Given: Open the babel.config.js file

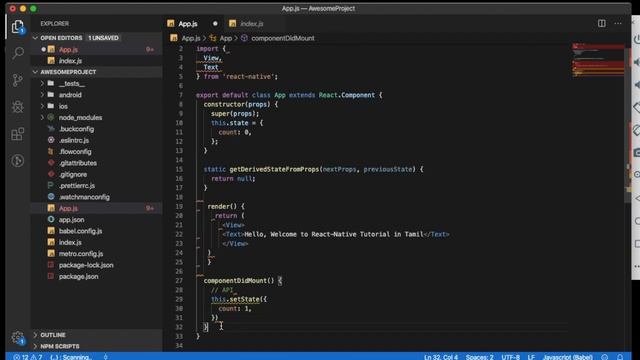Looking at the screenshot, I should pos(97,231).
